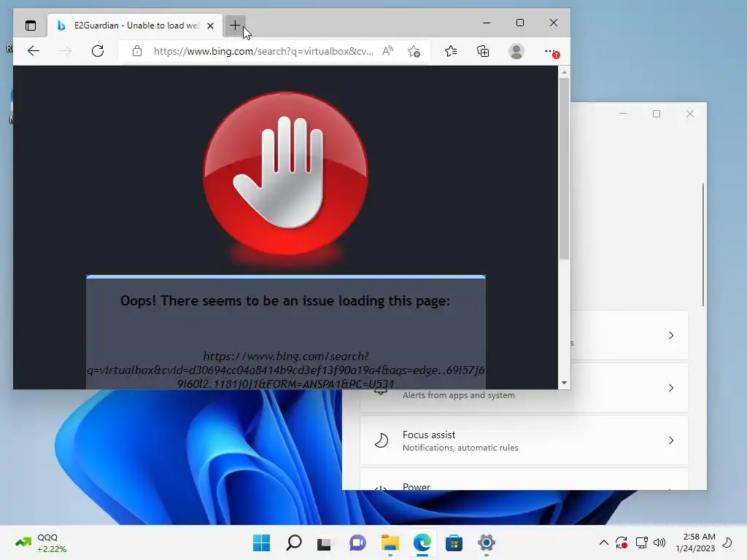The height and width of the screenshot is (560, 747).
Task: Close the E2Guardian tab
Action: pos(210,26)
